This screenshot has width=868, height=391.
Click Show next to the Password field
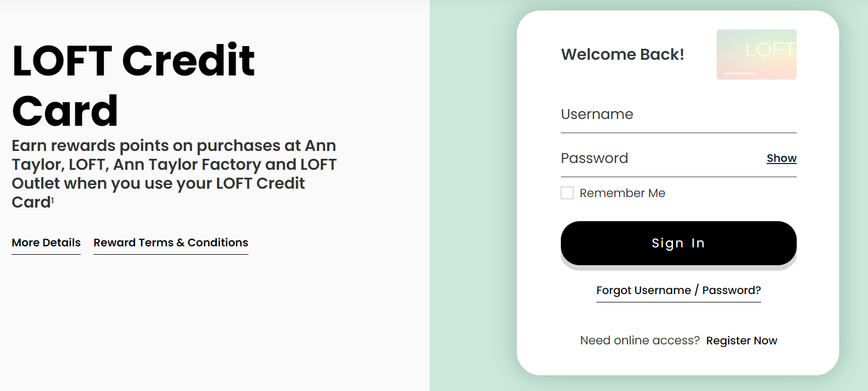click(x=781, y=158)
